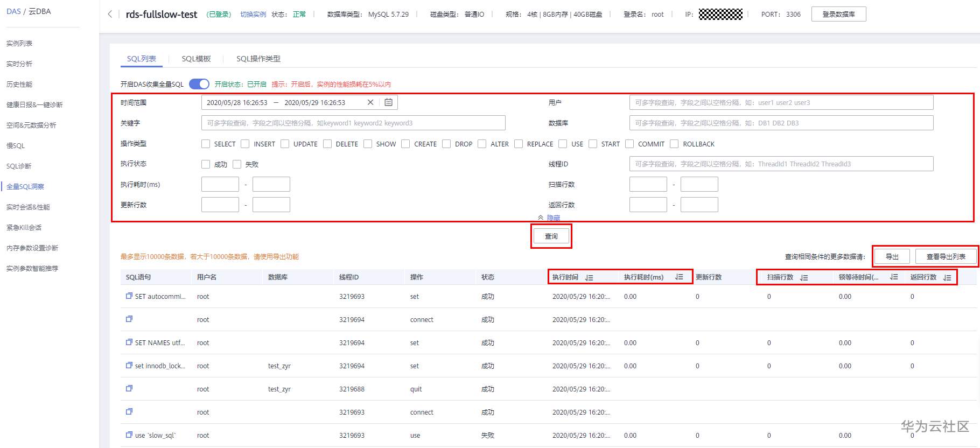Click the 登录数据库 button

click(x=839, y=14)
